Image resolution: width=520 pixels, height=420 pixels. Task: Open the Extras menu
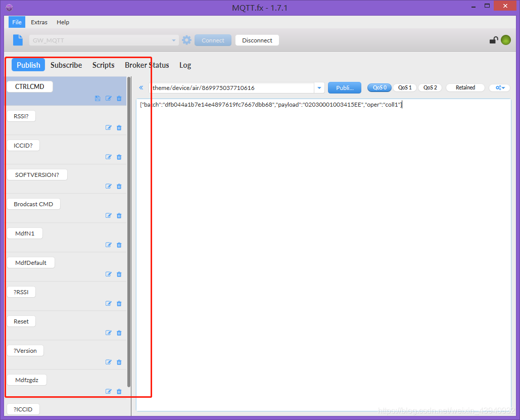pos(39,22)
